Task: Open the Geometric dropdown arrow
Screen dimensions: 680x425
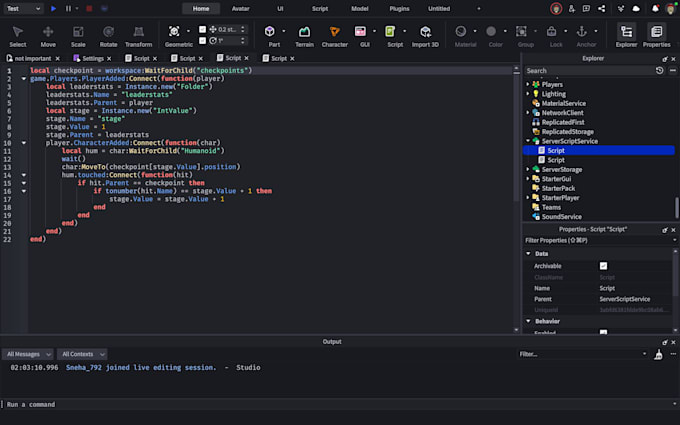Action: pos(188,31)
